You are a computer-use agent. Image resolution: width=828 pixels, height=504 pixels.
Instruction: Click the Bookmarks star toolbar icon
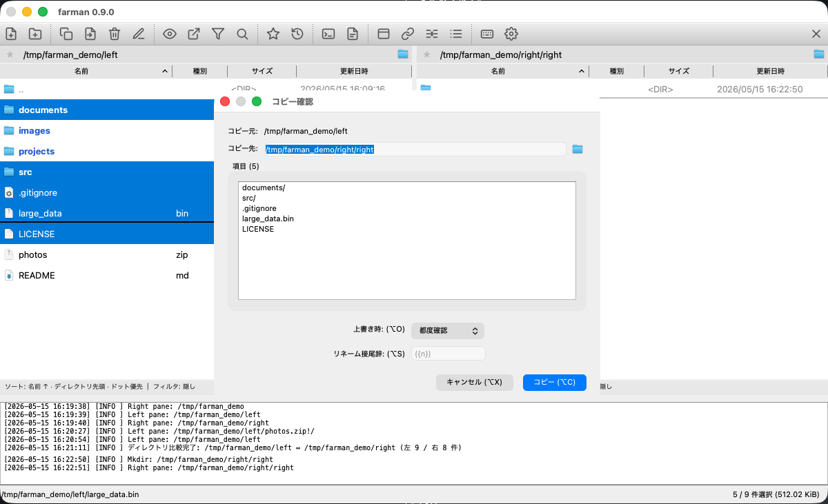click(273, 33)
